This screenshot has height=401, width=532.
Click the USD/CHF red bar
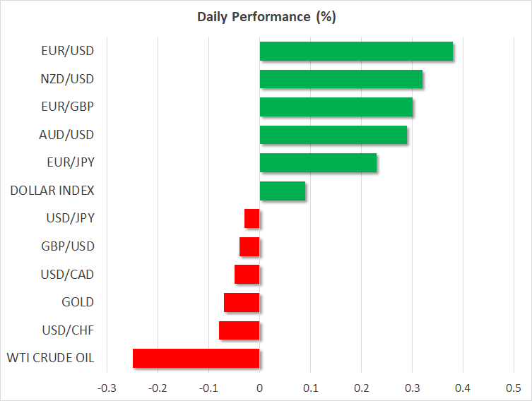(x=240, y=330)
